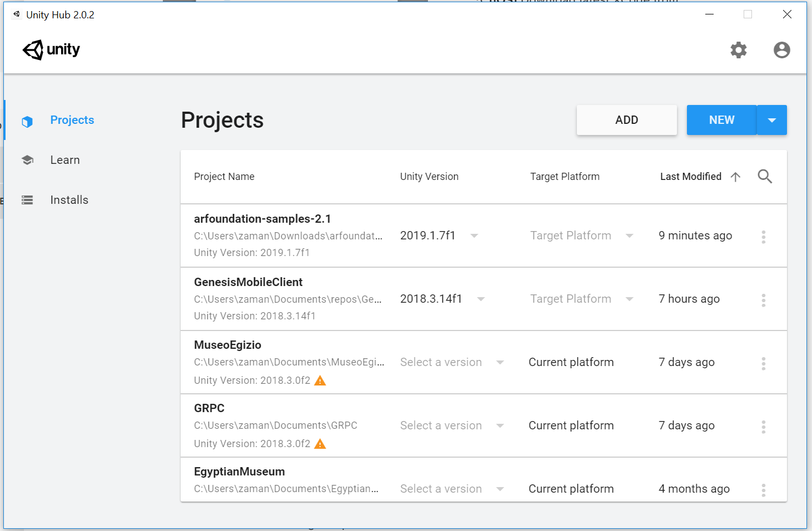Sort by the Last Modified column header
812x531 pixels.
click(690, 177)
